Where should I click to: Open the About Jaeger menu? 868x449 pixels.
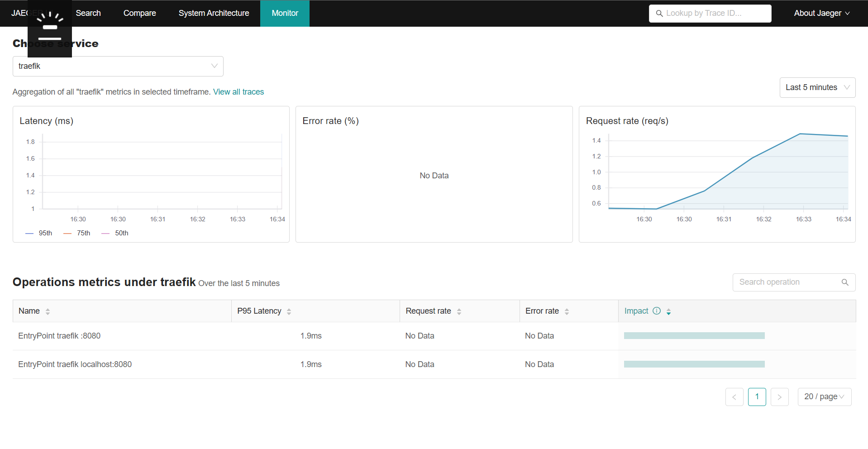coord(822,13)
